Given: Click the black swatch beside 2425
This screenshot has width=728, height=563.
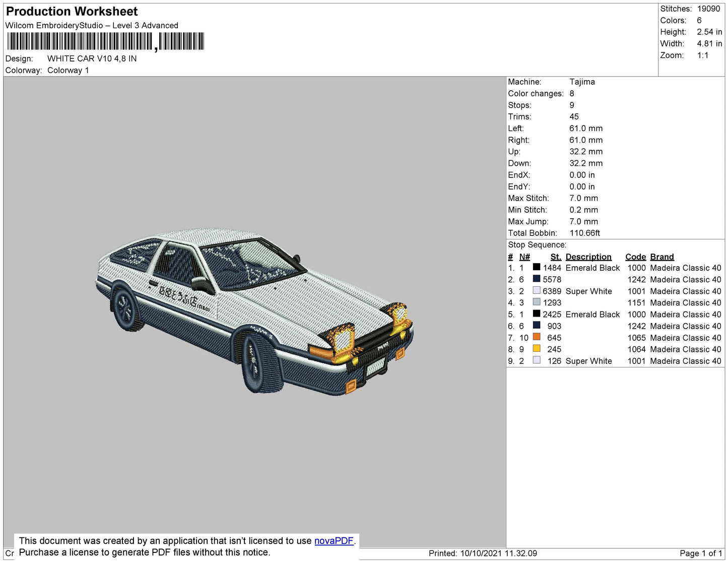Looking at the screenshot, I should (x=537, y=314).
